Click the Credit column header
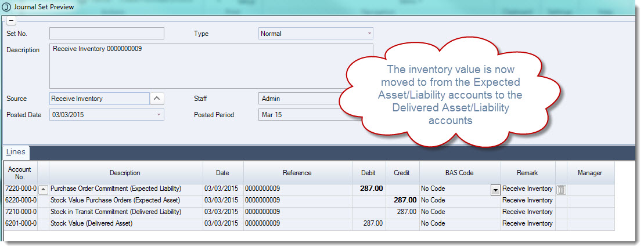This screenshot has height=250, width=644. point(402,173)
